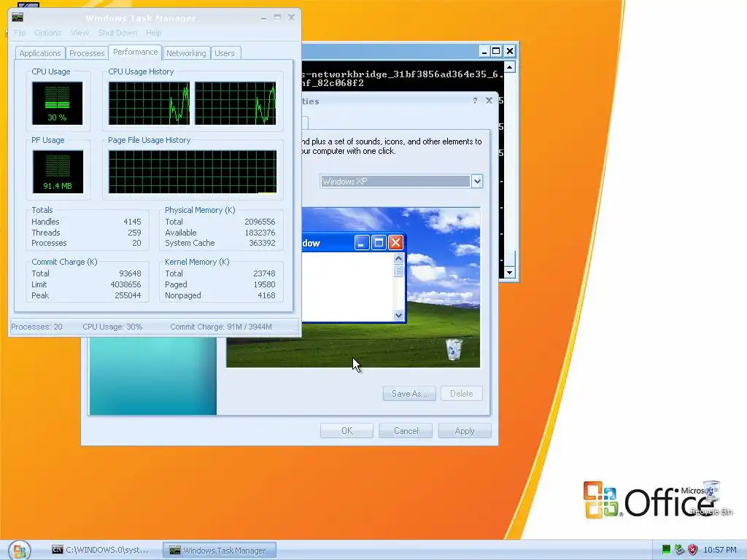This screenshot has height=560, width=747.
Task: Click the Save As... button
Action: pyautogui.click(x=409, y=394)
